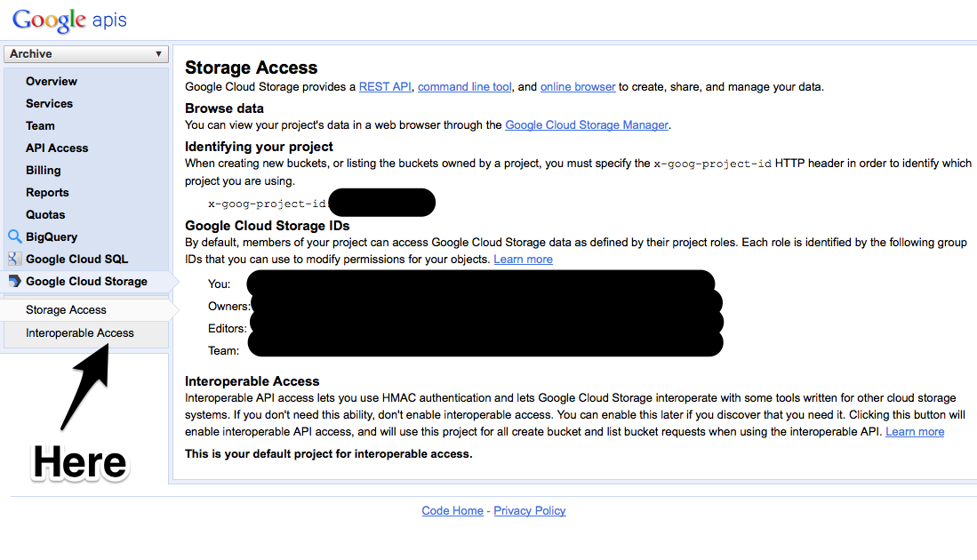
Task: Click the 'Owners:' ID label
Action: tap(229, 307)
